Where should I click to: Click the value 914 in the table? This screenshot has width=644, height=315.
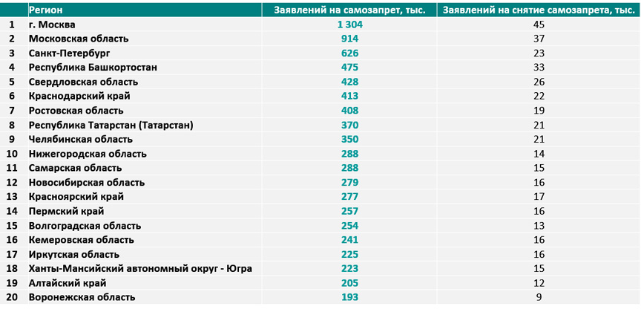[349, 39]
